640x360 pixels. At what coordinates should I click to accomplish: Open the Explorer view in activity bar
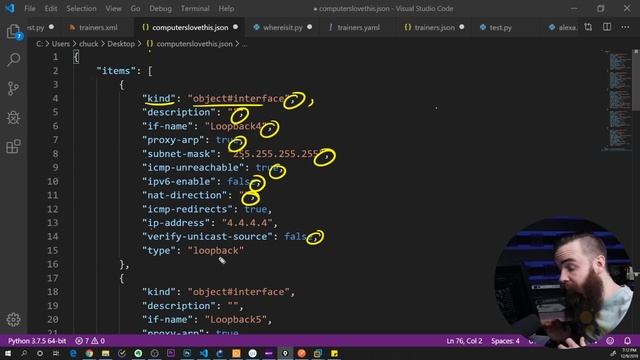coord(13,31)
